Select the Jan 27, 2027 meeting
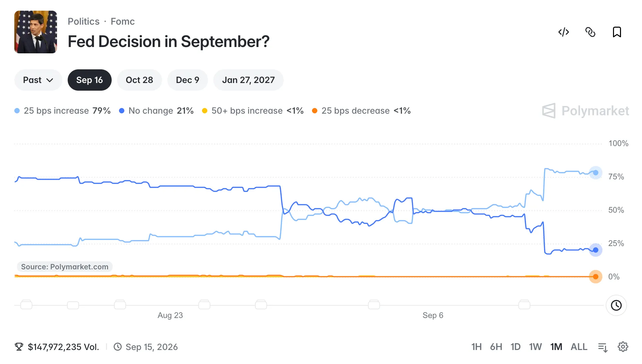This screenshot has height=364, width=642. click(248, 80)
